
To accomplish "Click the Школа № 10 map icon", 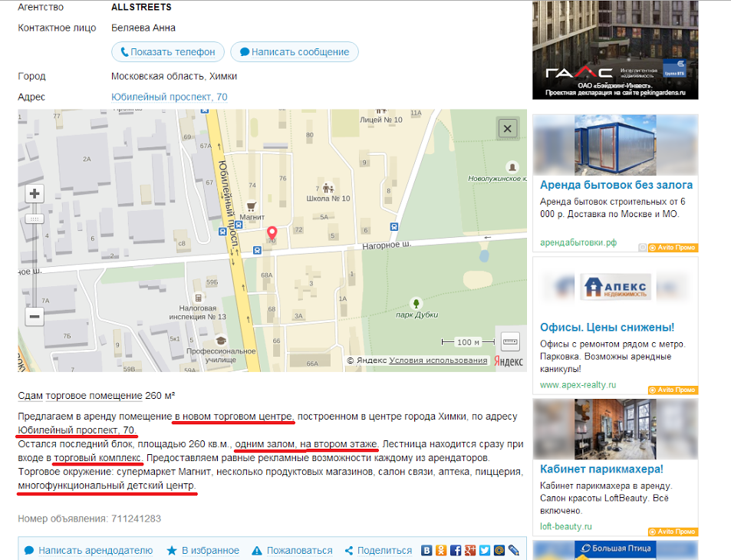I will (x=328, y=189).
